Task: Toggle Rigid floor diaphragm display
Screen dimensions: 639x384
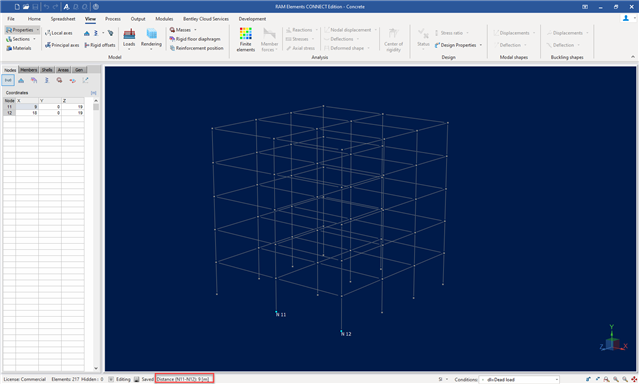Action: pyautogui.click(x=195, y=39)
